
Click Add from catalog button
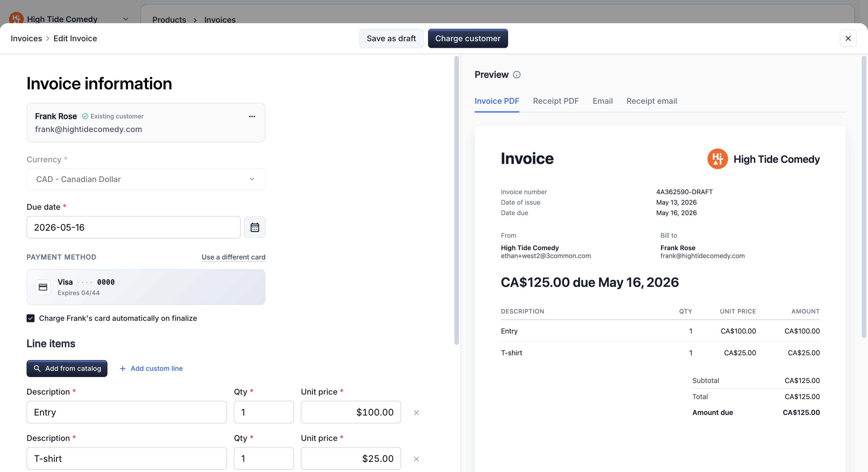point(67,369)
